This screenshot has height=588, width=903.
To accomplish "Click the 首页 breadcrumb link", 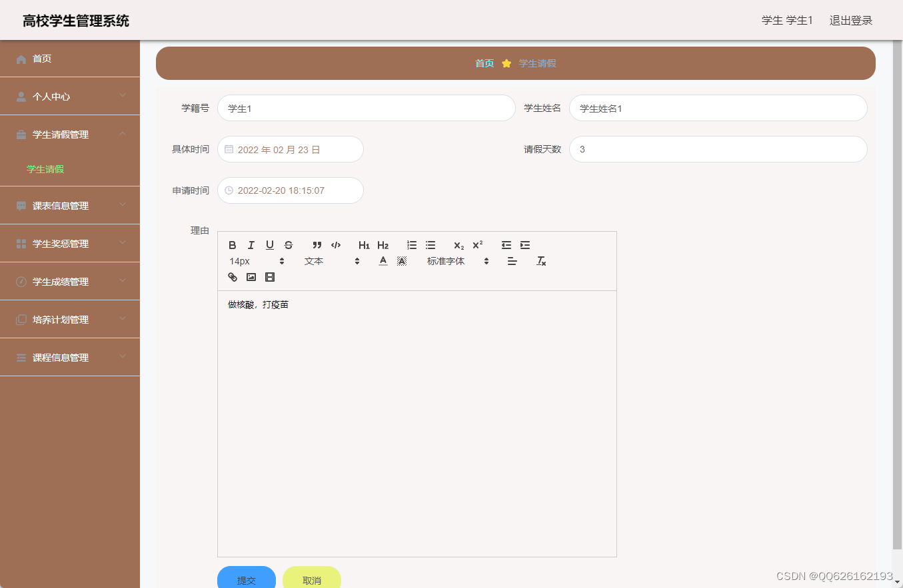I will [x=484, y=63].
